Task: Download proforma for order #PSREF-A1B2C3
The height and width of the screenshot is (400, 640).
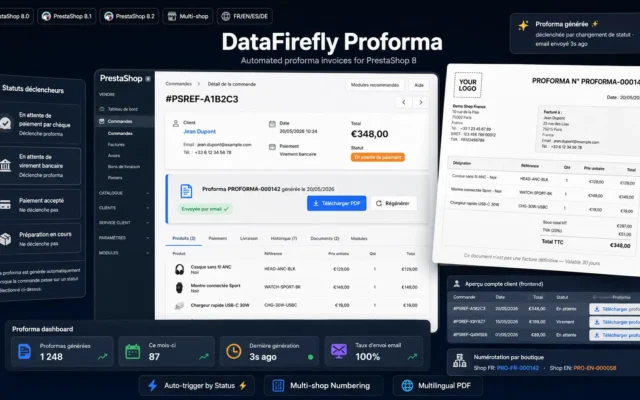Action: pos(615,309)
